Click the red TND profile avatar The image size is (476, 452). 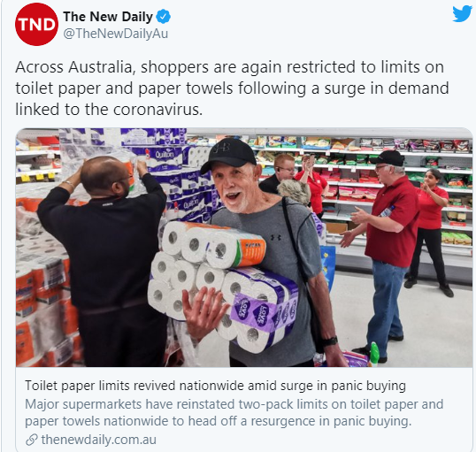36,24
